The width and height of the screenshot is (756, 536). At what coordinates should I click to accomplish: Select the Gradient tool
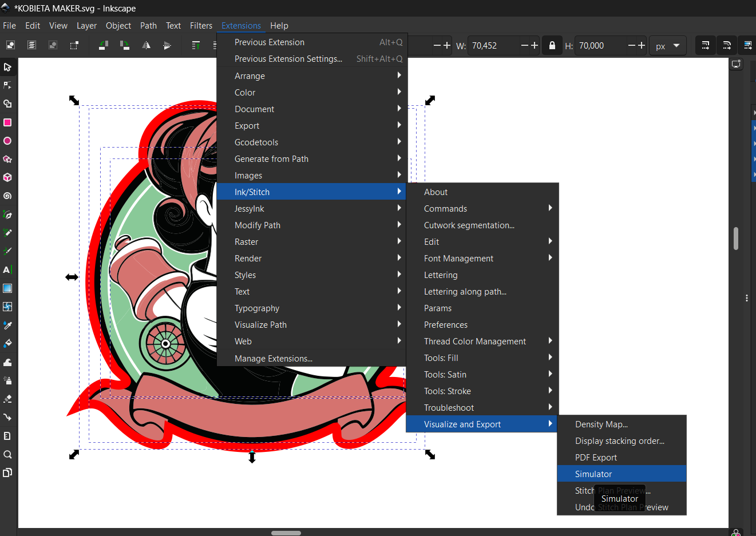[7, 288]
